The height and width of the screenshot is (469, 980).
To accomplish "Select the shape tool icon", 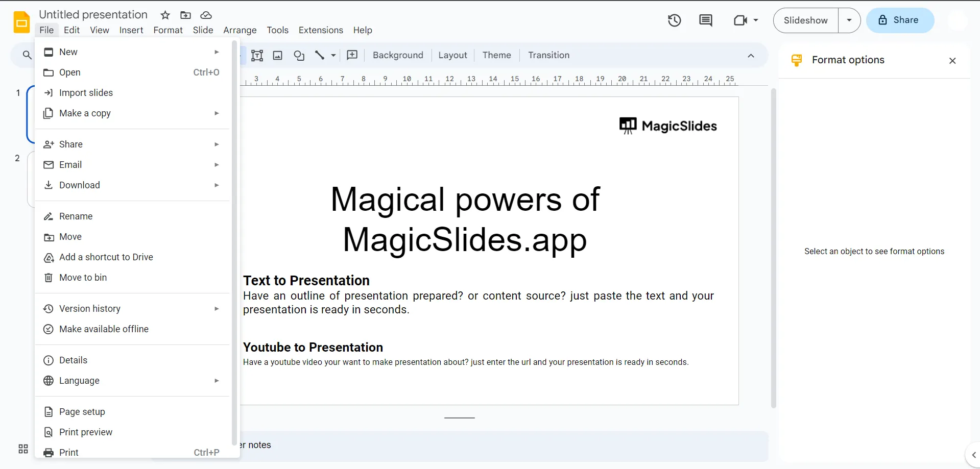I will pos(299,56).
